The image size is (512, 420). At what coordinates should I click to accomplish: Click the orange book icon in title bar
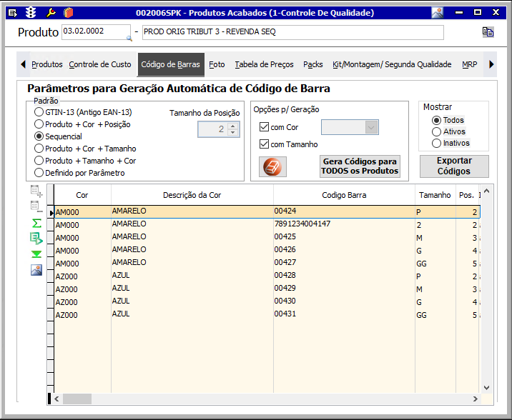[x=68, y=13]
